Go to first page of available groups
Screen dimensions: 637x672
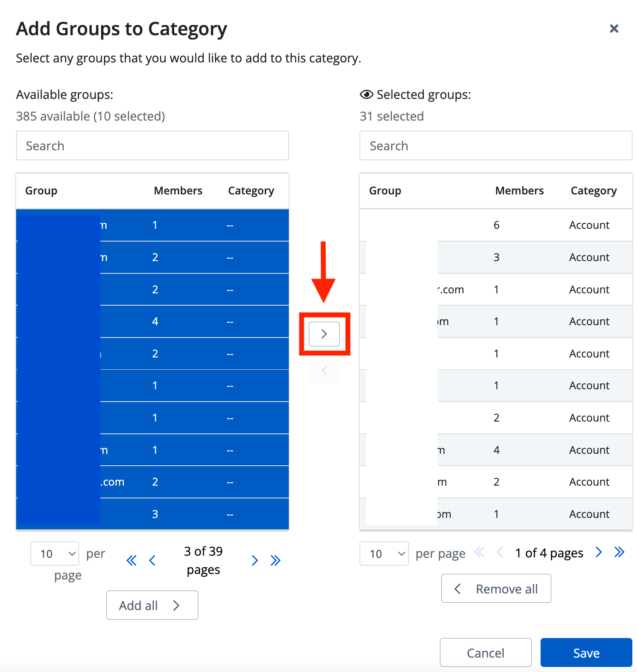(x=132, y=561)
